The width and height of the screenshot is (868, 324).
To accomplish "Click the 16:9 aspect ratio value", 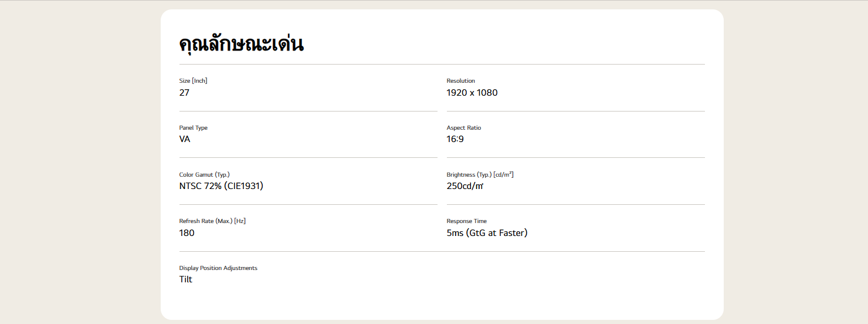I will click(x=455, y=139).
